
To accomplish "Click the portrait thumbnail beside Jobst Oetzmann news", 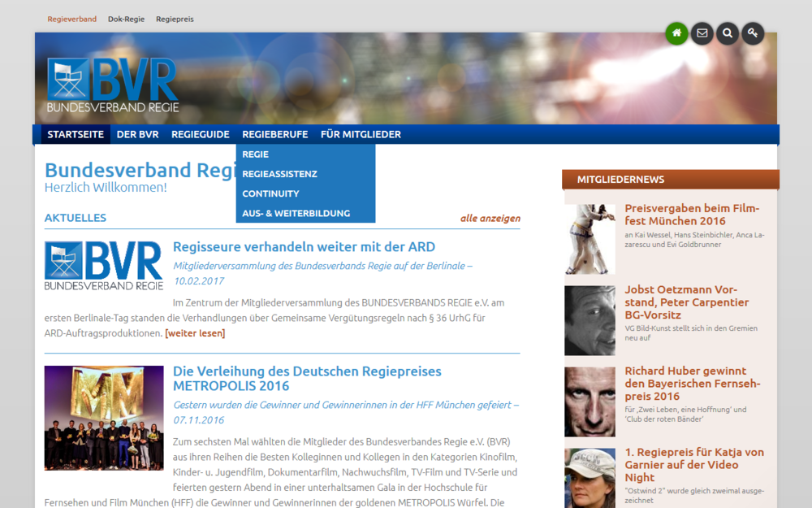I will [590, 320].
